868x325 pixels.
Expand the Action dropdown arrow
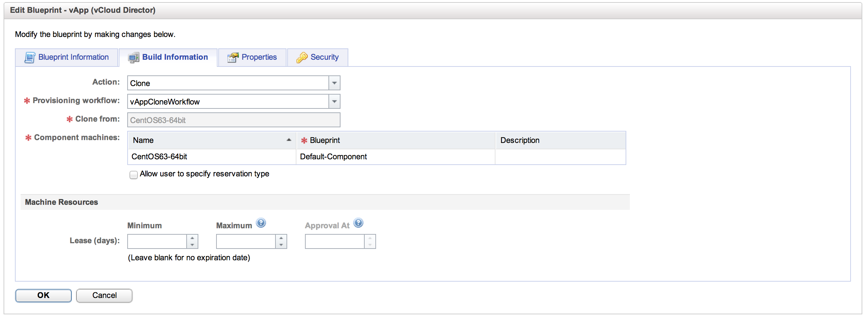(x=334, y=83)
